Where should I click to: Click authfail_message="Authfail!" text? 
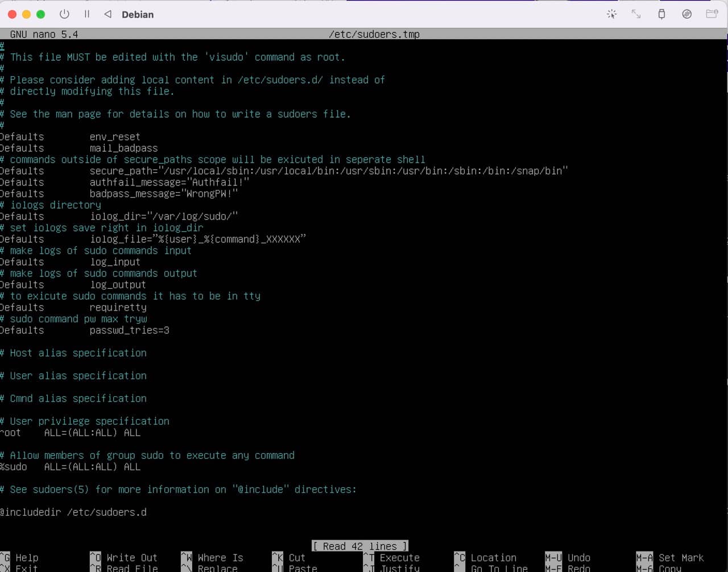click(169, 182)
